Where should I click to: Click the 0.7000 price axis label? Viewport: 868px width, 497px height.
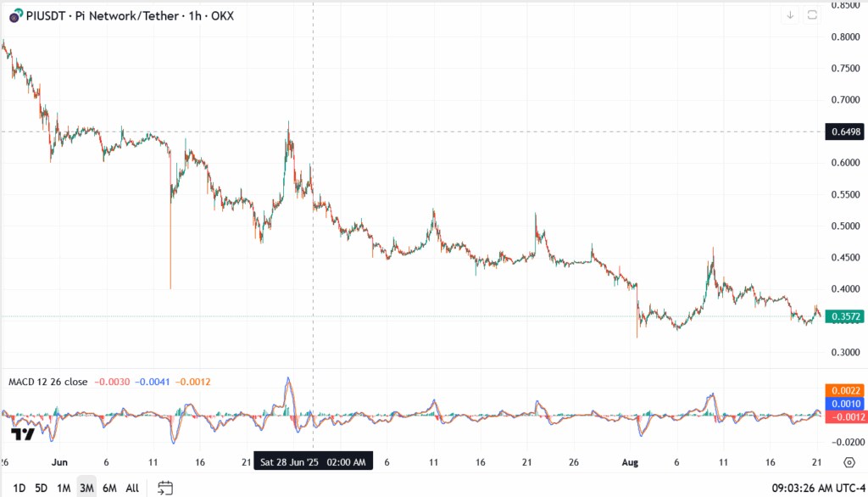tap(845, 100)
